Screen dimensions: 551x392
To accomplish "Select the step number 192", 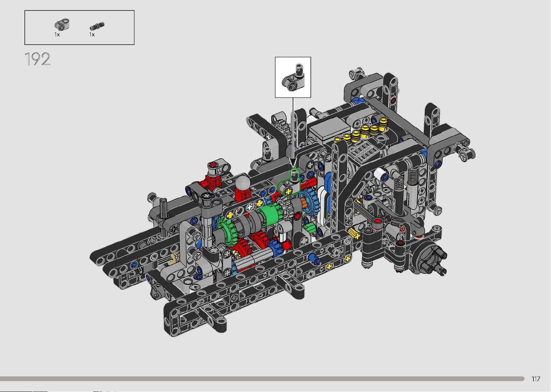I will 38,59.
